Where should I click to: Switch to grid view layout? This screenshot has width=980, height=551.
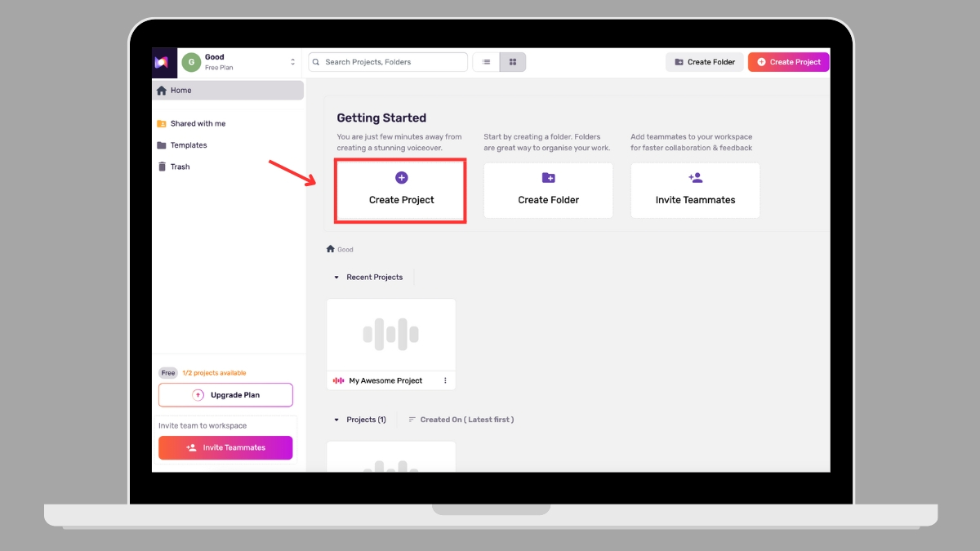click(x=513, y=62)
